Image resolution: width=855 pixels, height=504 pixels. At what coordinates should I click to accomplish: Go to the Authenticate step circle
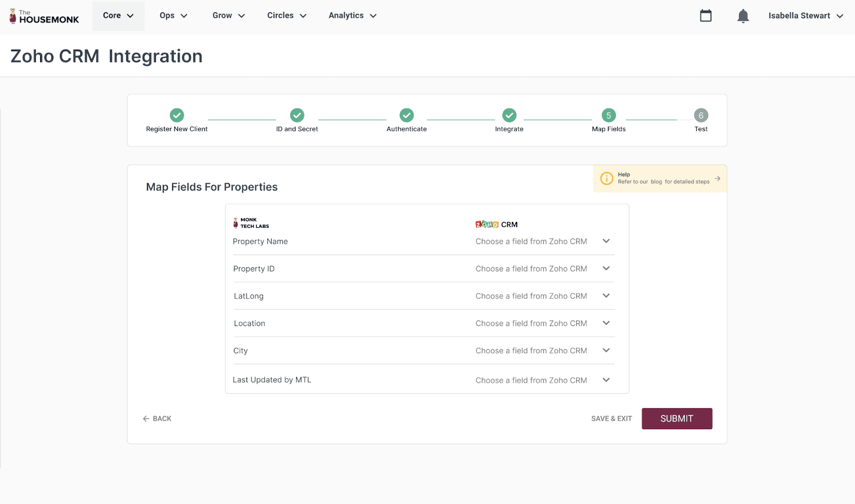pyautogui.click(x=407, y=115)
